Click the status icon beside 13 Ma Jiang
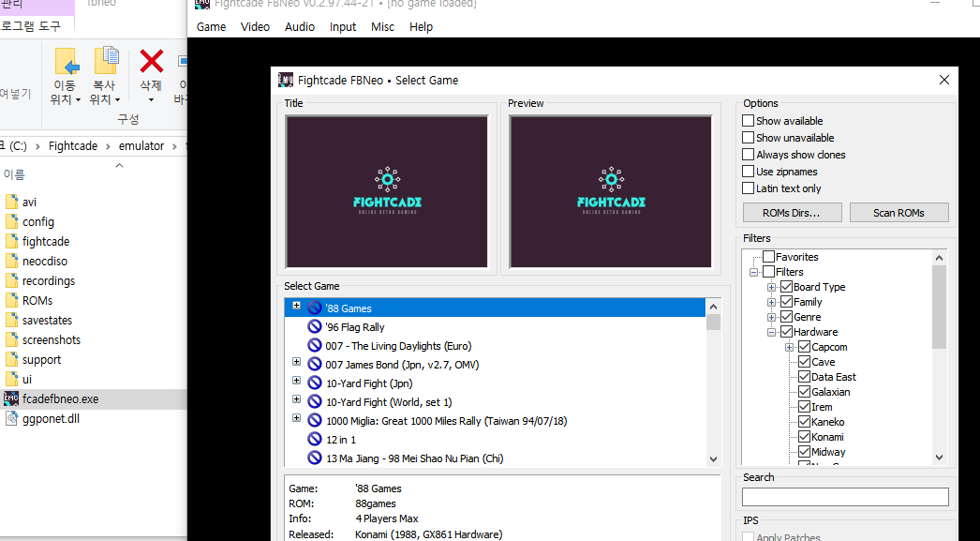The image size is (980, 541). pos(315,458)
